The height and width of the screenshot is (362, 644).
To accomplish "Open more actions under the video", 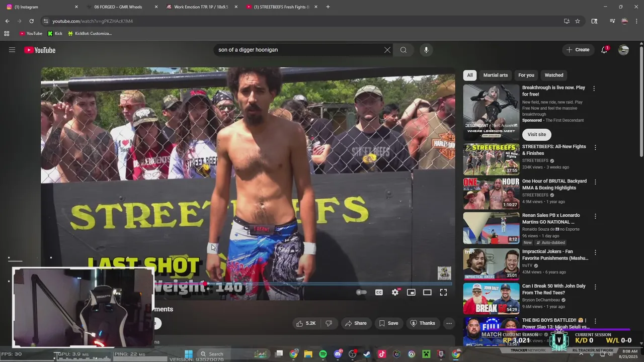I will tap(449, 323).
